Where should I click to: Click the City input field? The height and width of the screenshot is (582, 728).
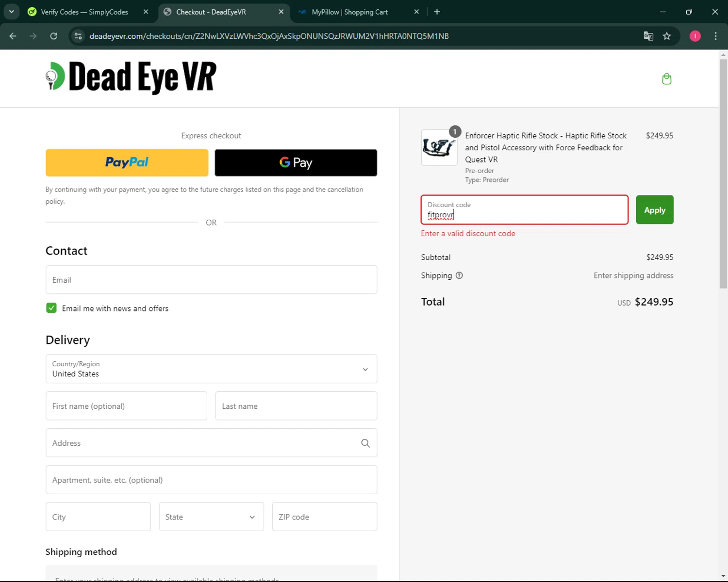tap(98, 517)
